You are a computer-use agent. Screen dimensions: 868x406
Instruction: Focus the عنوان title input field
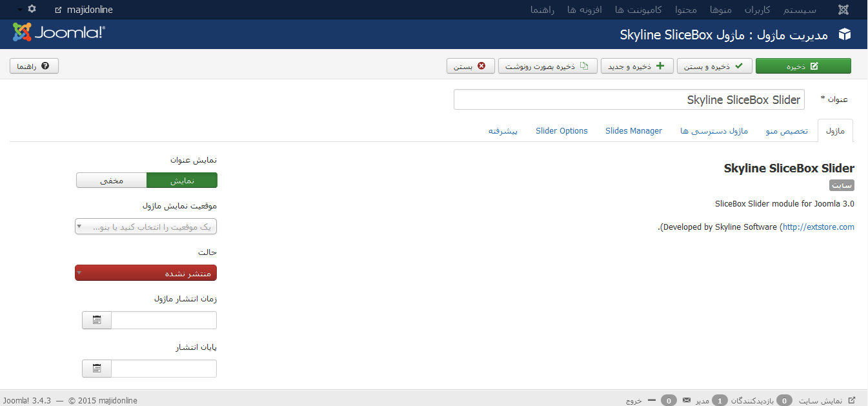(629, 99)
